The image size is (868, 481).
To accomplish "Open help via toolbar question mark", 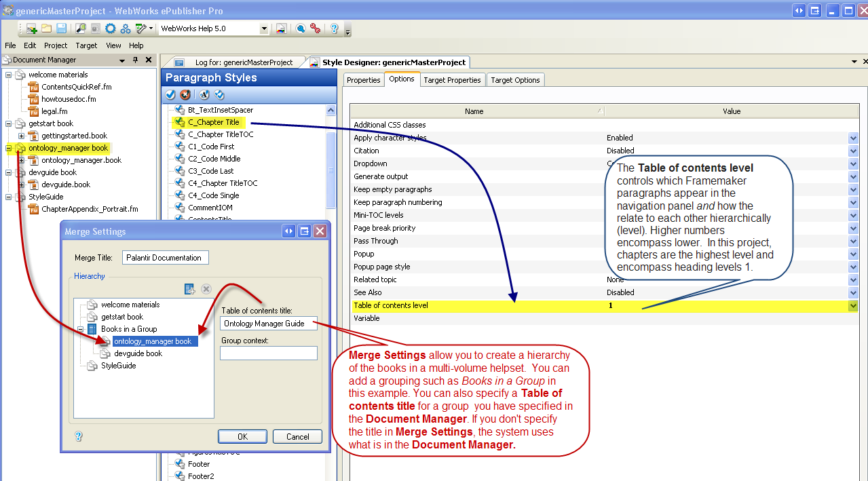I will (x=334, y=28).
